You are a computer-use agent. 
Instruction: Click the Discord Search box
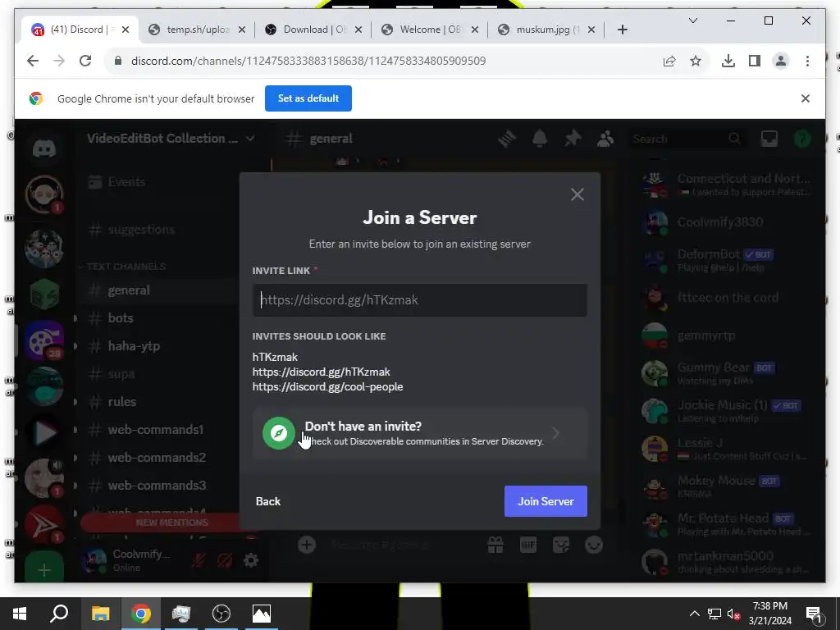click(687, 139)
